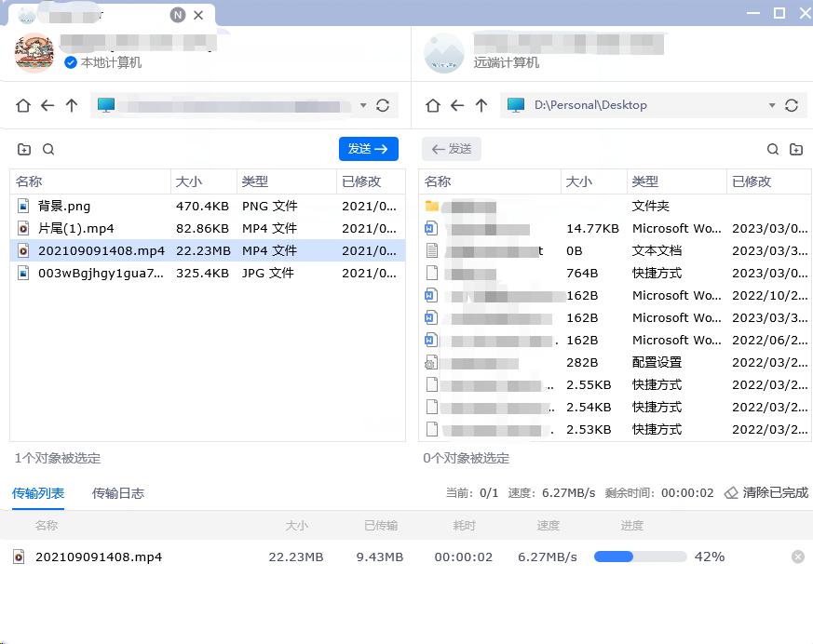Click the refresh icon beside the local path bar
Viewport: 813px width, 644px height.
coord(383,105)
